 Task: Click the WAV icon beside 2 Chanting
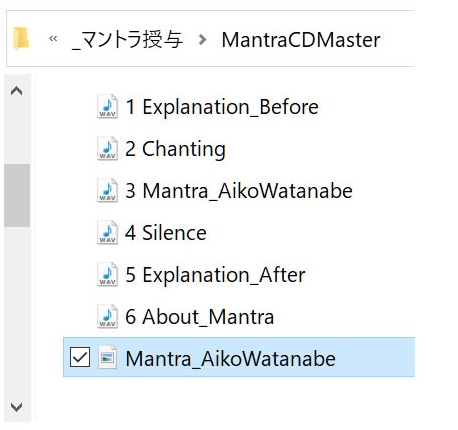coord(107,149)
